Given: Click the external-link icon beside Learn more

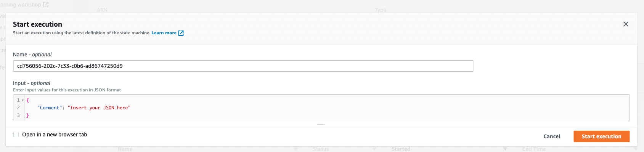Looking at the screenshot, I should point(181,33).
